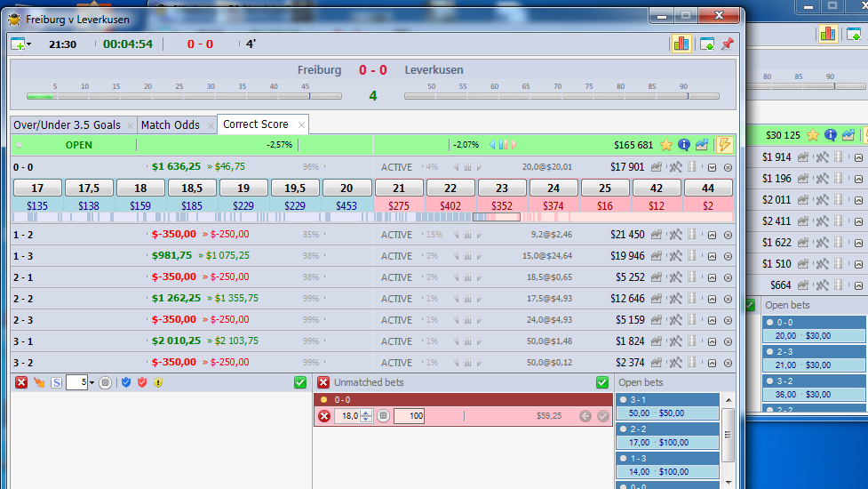
Task: Open market info icon beside $165 681
Action: tap(684, 145)
